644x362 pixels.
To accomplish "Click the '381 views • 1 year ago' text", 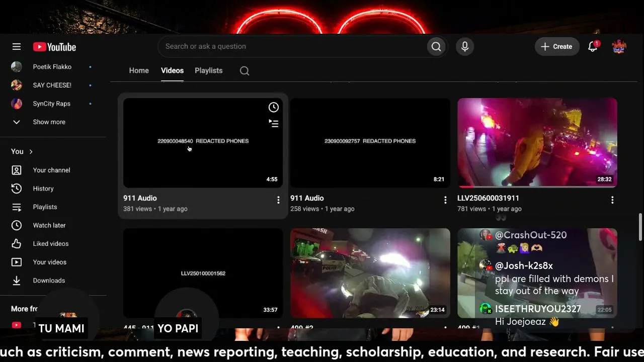I will click(155, 209).
